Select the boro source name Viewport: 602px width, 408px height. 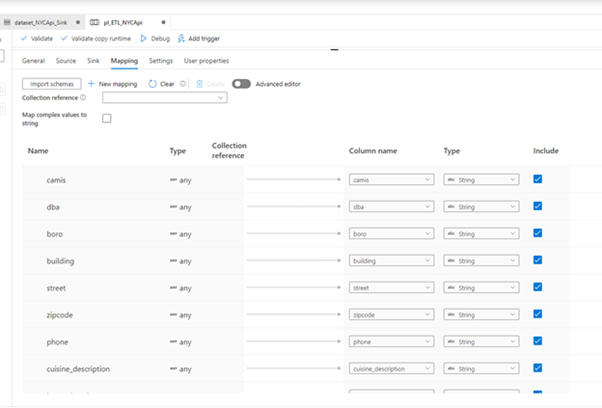tap(55, 234)
